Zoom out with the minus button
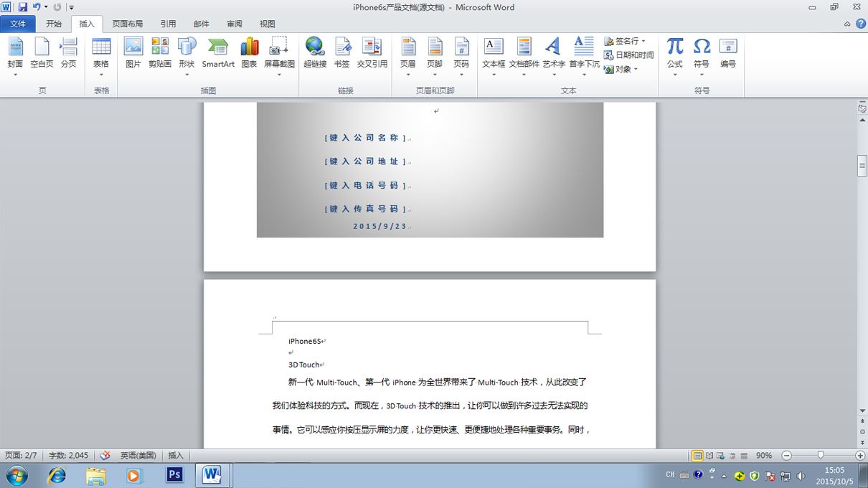868x488 pixels. pos(786,455)
